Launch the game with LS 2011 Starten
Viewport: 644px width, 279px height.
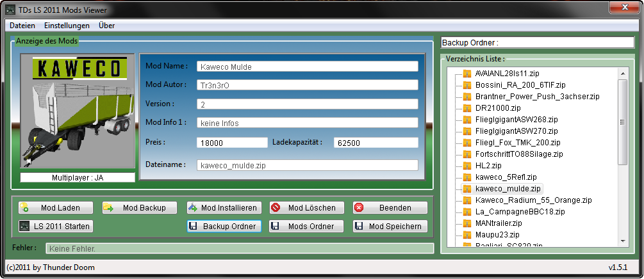56,226
